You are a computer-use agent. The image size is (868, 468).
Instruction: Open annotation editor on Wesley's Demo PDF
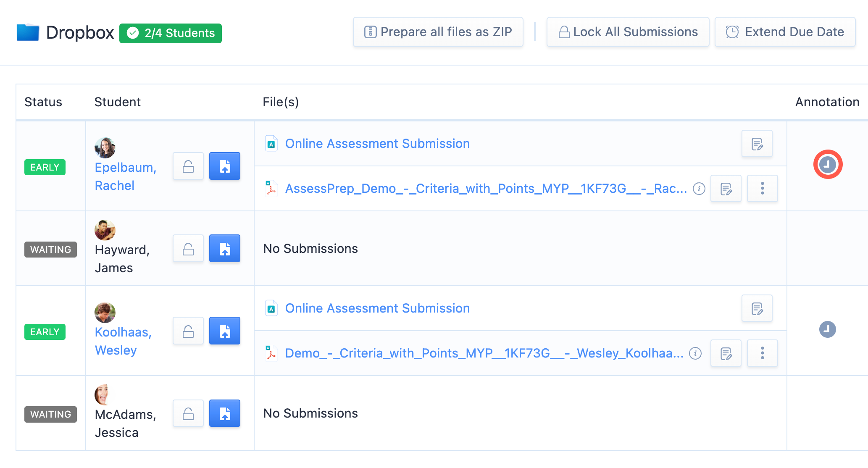click(726, 353)
